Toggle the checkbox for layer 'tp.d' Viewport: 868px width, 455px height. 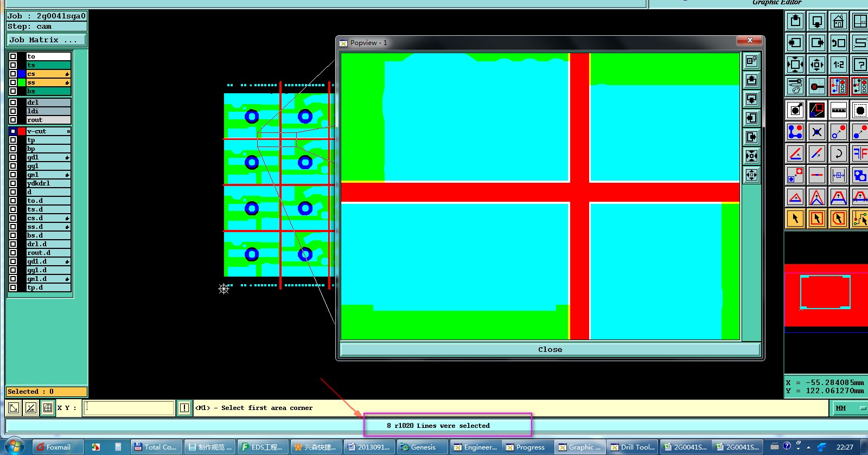13,287
